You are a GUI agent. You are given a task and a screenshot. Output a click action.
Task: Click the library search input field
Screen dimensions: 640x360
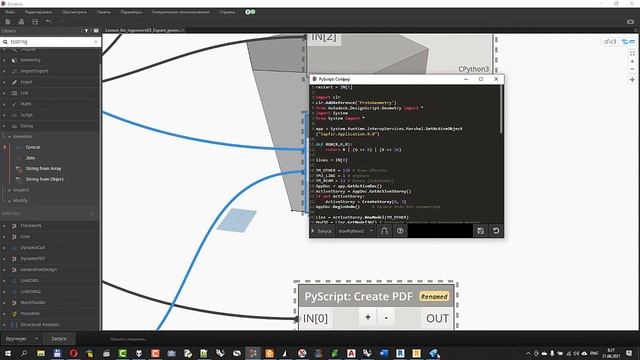[x=49, y=42]
